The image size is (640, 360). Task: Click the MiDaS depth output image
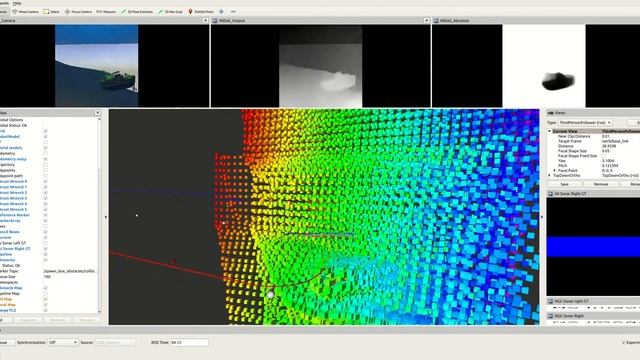[320, 66]
